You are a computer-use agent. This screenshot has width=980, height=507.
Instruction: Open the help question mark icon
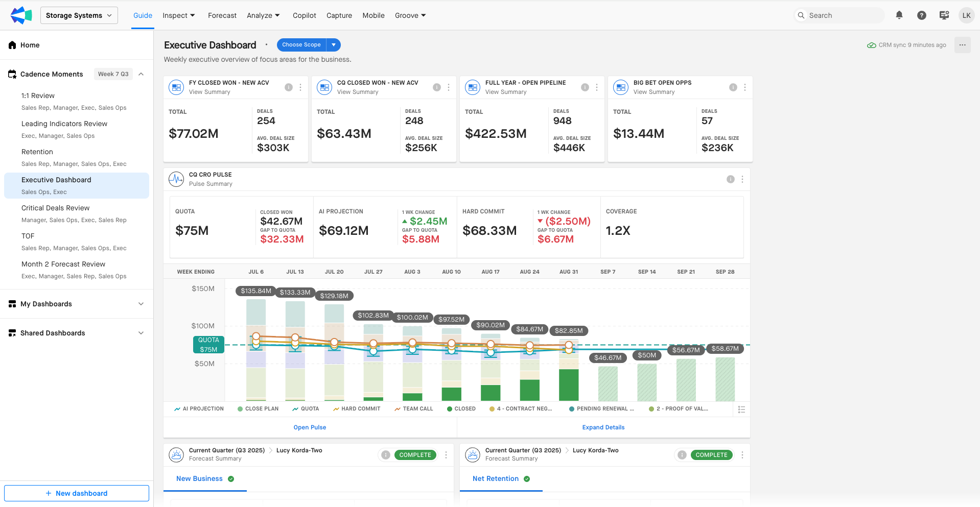[x=922, y=15]
